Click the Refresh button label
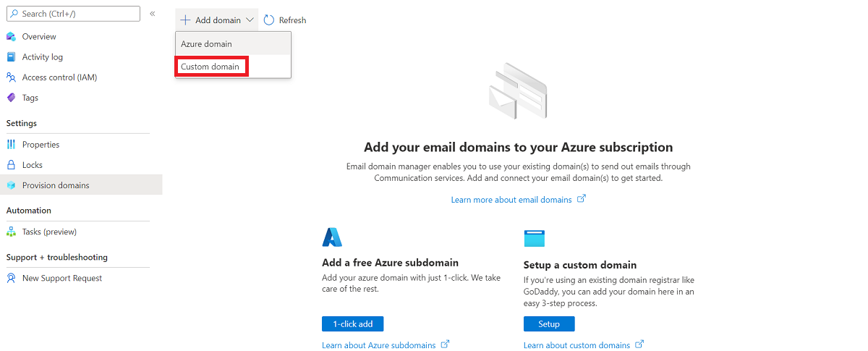 click(292, 20)
